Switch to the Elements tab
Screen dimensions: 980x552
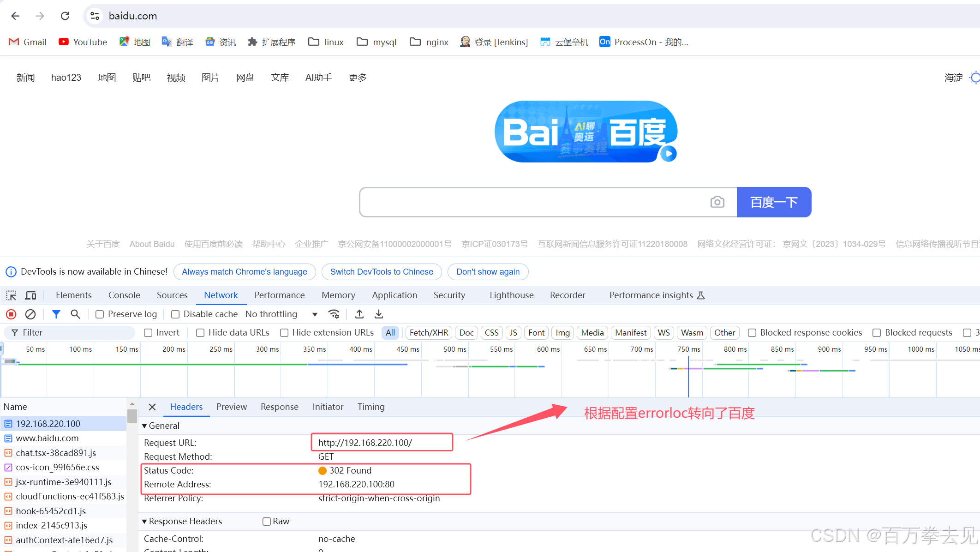coord(74,295)
